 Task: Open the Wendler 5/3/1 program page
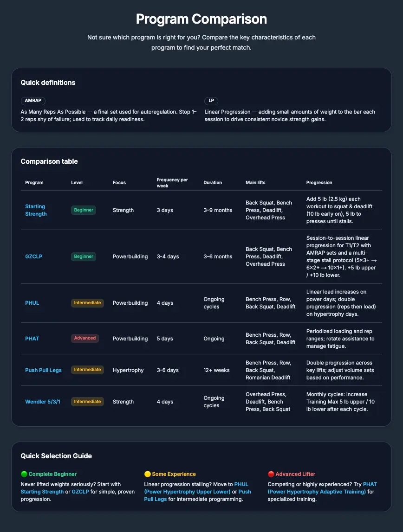43,402
